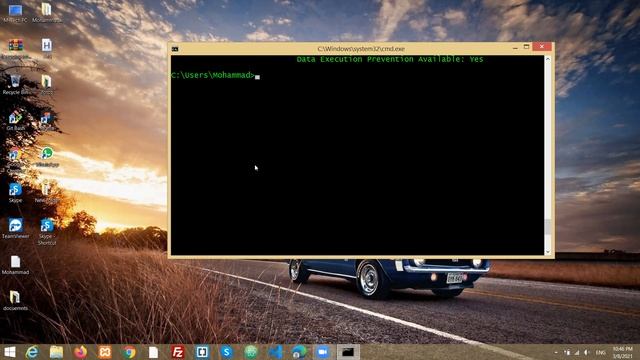Viewport: 640px width, 360px height.
Task: Open Skype from the taskbar
Action: (x=227, y=352)
